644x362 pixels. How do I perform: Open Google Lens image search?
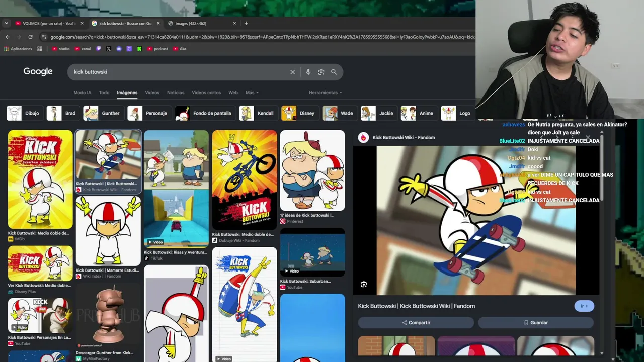click(321, 72)
